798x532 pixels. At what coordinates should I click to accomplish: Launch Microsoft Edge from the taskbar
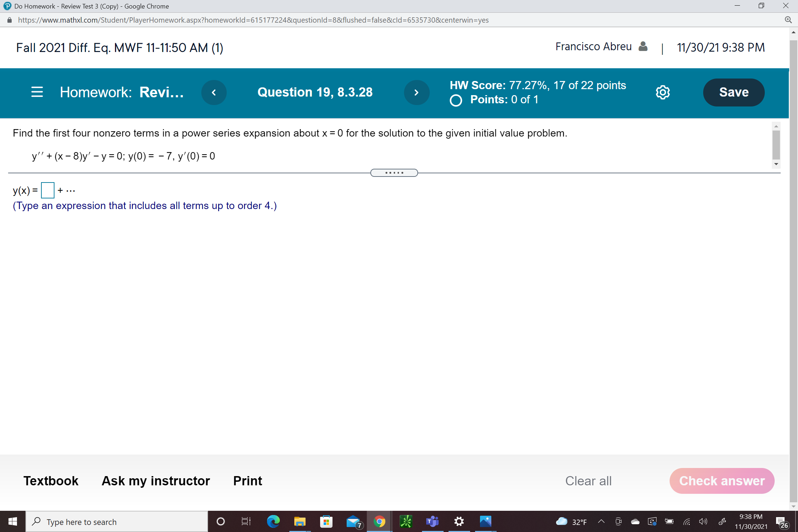(273, 521)
